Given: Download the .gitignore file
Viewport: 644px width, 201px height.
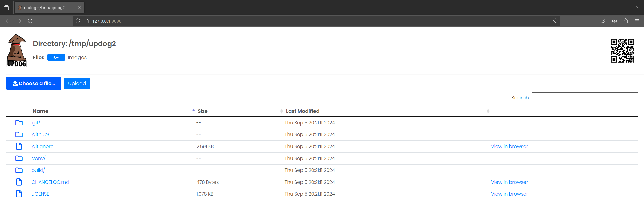Looking at the screenshot, I should 42,146.
